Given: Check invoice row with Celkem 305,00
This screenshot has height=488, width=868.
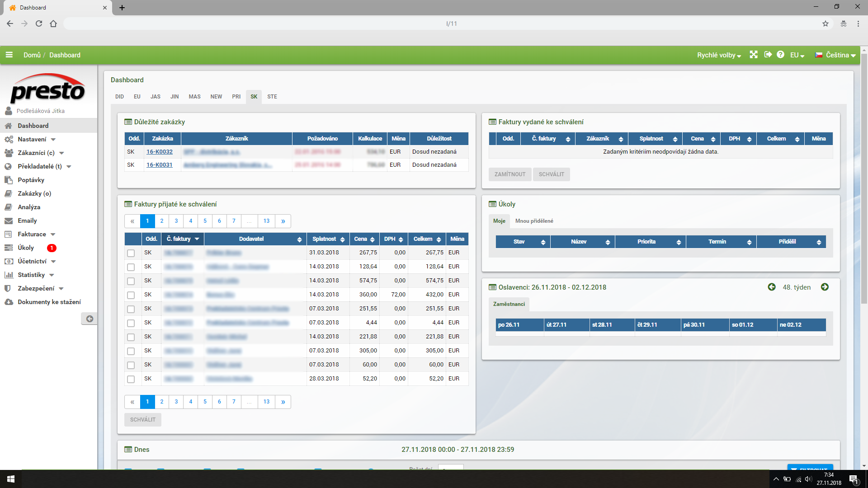Looking at the screenshot, I should (x=131, y=351).
